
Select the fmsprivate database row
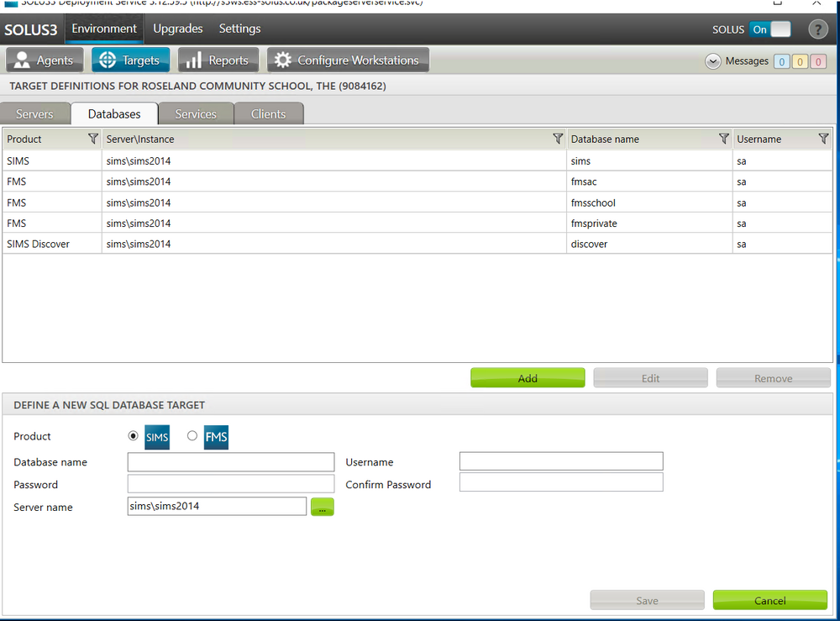(x=417, y=223)
